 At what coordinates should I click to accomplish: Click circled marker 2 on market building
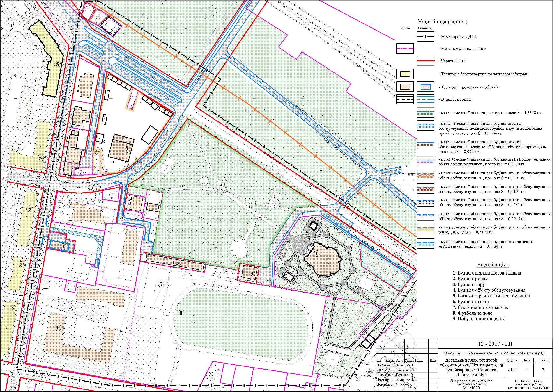[127, 150]
